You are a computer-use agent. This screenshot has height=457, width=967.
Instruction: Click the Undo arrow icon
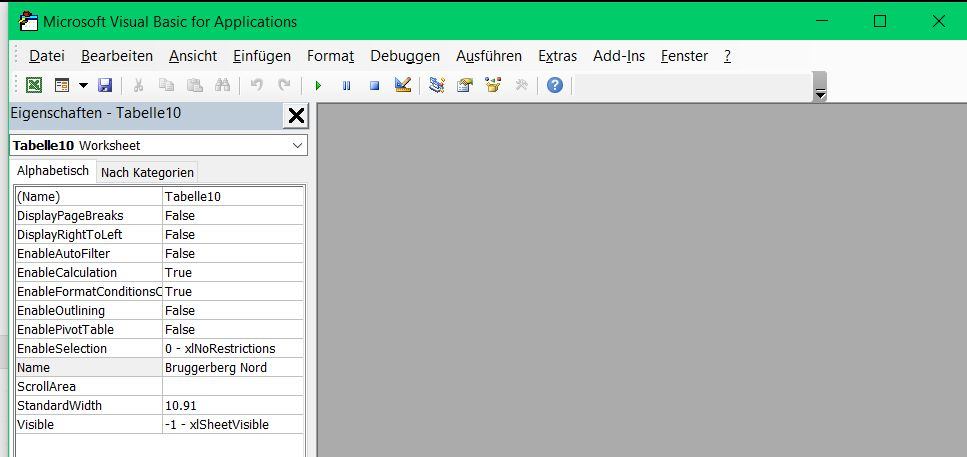point(257,85)
